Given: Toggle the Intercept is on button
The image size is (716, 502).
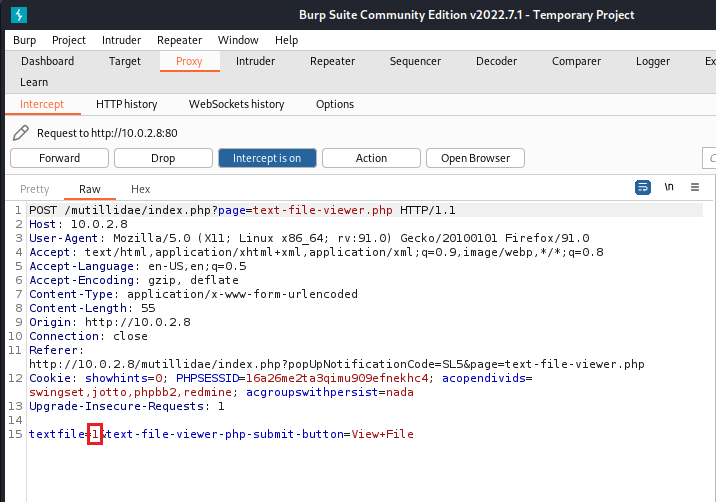Looking at the screenshot, I should [267, 158].
